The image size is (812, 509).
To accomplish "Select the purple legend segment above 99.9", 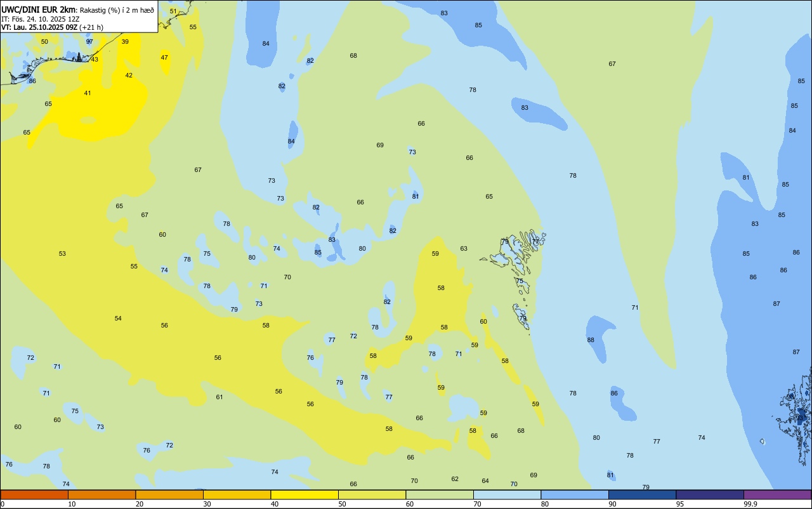I will click(x=777, y=494).
